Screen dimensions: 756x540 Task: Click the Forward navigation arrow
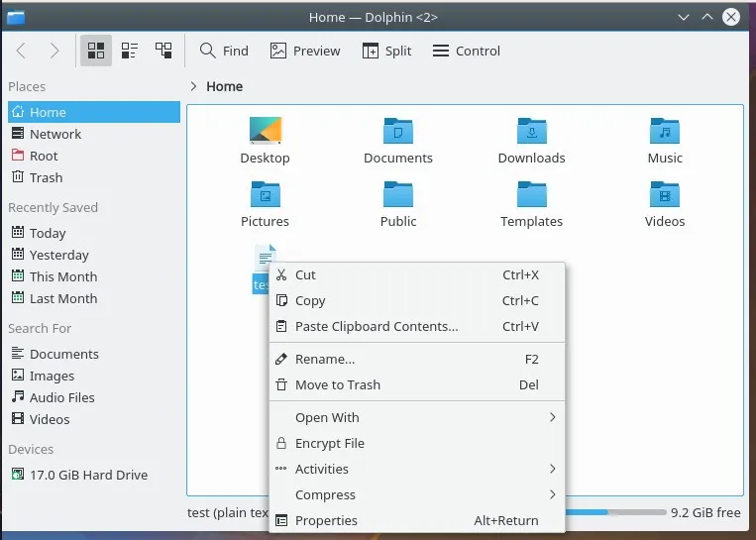click(54, 51)
